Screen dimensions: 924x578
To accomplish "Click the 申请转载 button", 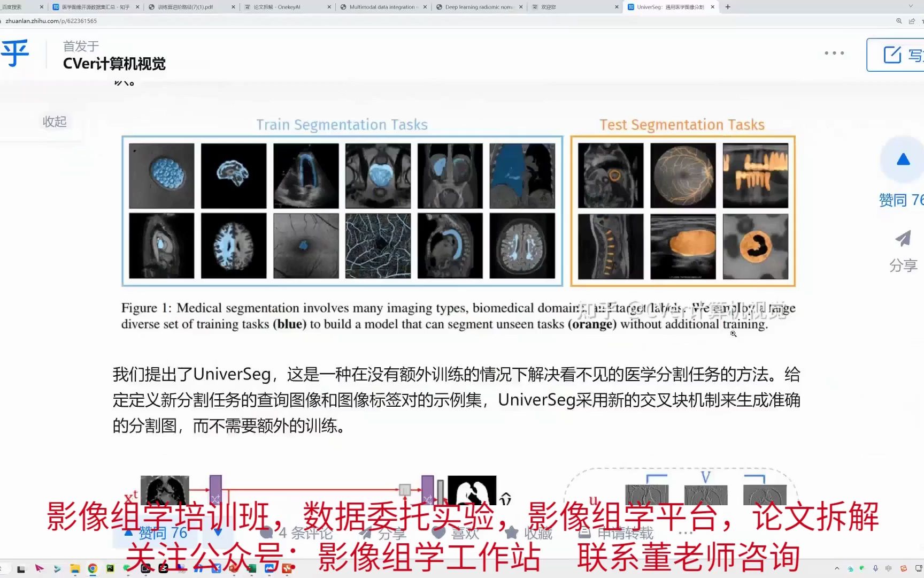I will tap(616, 533).
